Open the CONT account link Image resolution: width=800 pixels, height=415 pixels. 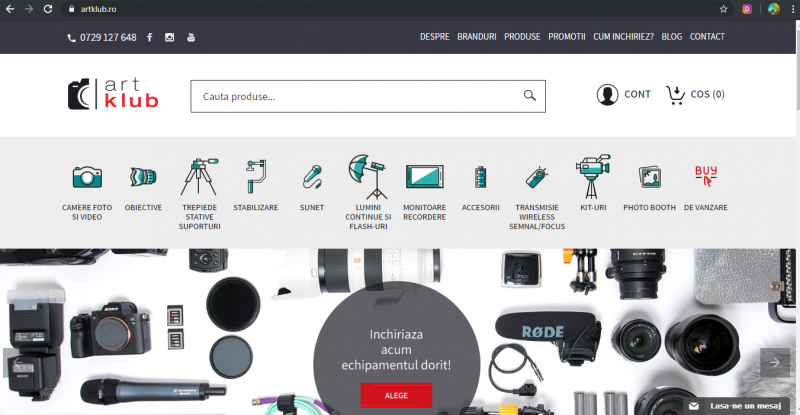tap(637, 94)
